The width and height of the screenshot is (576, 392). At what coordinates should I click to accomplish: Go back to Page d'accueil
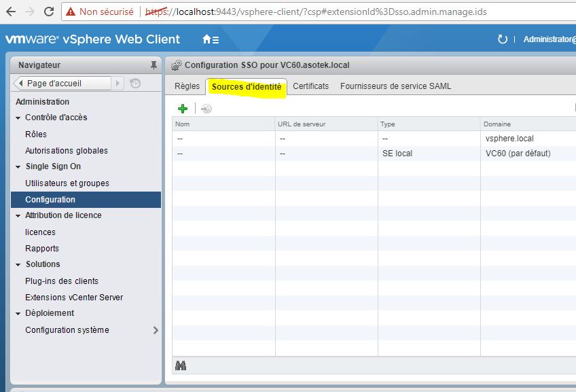(x=62, y=84)
